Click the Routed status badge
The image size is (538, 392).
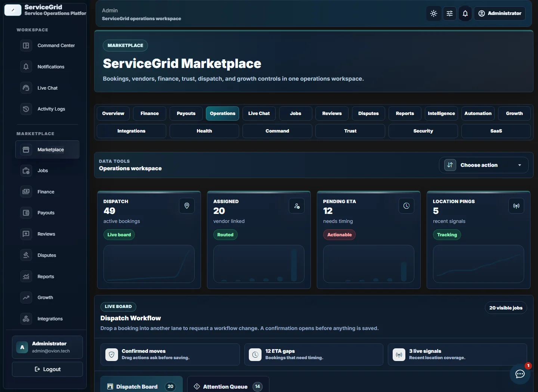pyautogui.click(x=225, y=235)
